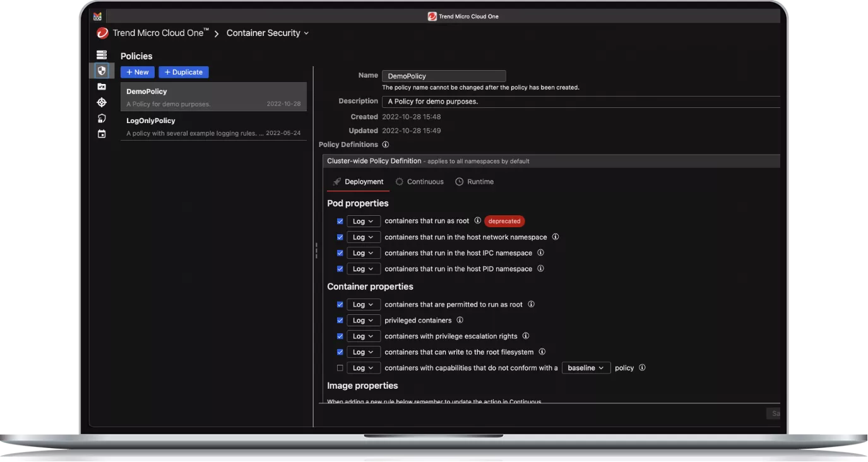Click the New policy button

tap(138, 73)
